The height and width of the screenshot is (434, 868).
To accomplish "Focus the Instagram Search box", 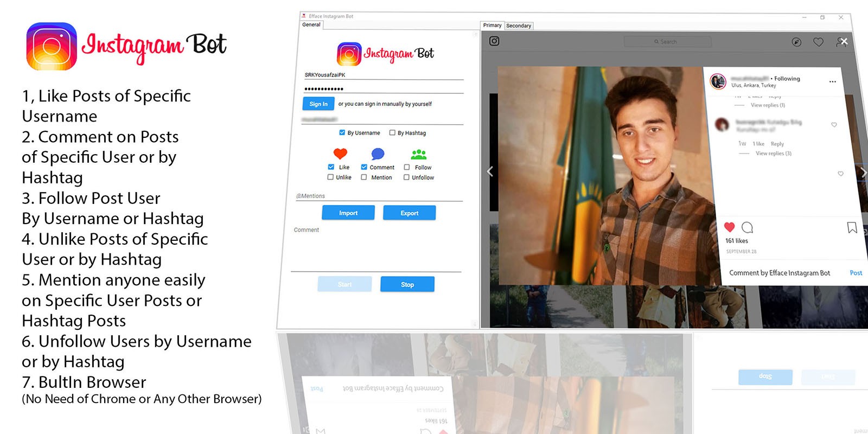I will [x=667, y=42].
